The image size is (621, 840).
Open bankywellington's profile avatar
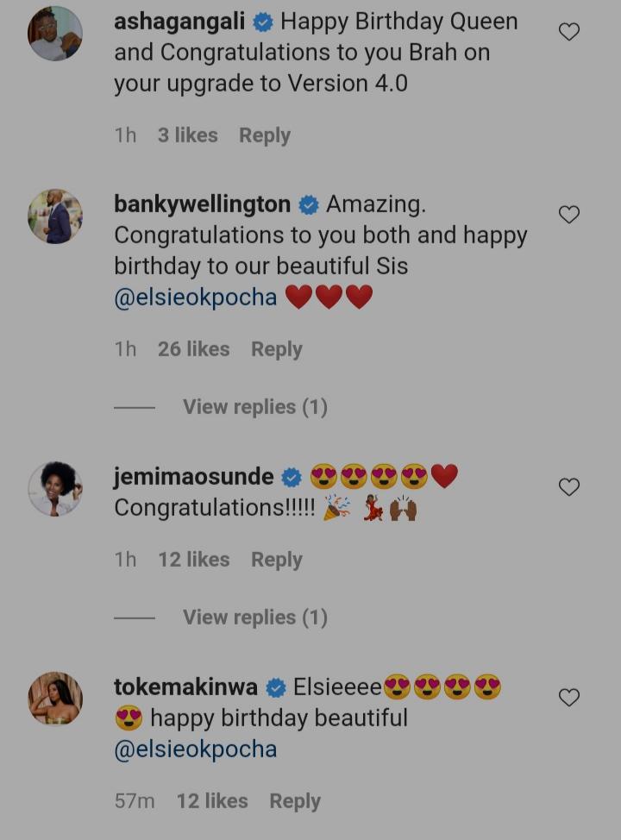pyautogui.click(x=55, y=216)
